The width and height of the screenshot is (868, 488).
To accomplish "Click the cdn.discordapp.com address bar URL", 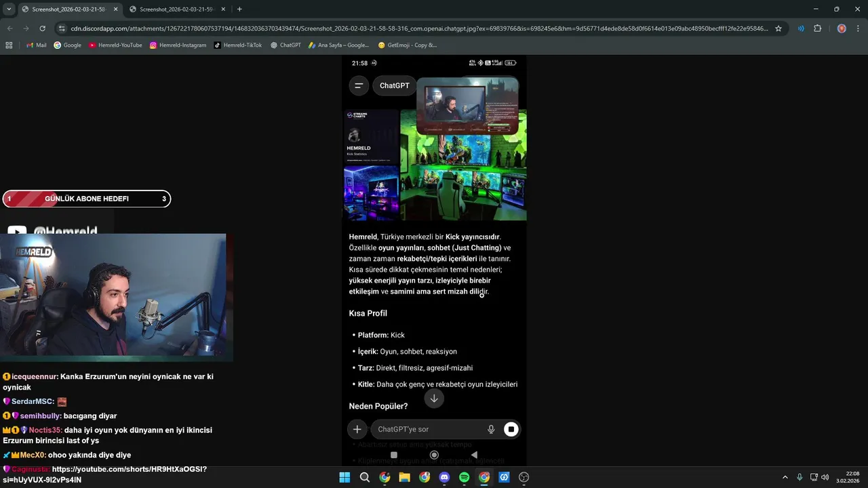I will coord(419,28).
